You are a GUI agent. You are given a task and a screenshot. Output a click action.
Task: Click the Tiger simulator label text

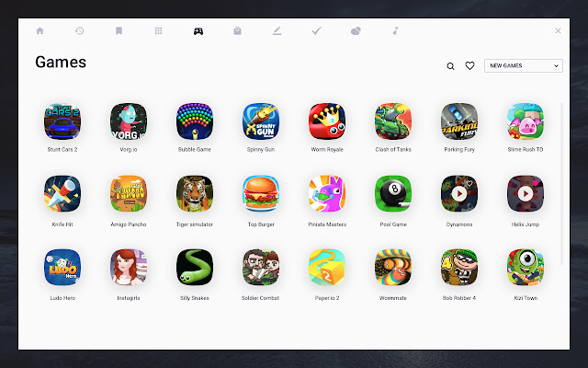click(x=195, y=224)
